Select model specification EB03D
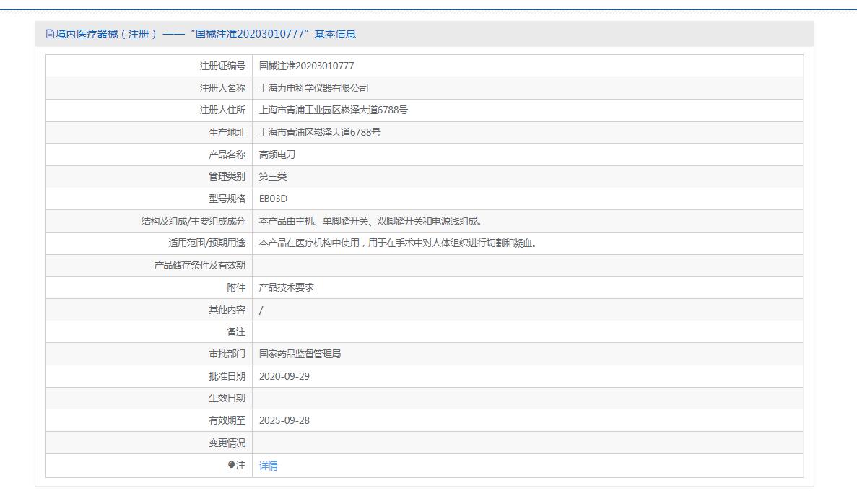857x504 pixels. click(274, 199)
